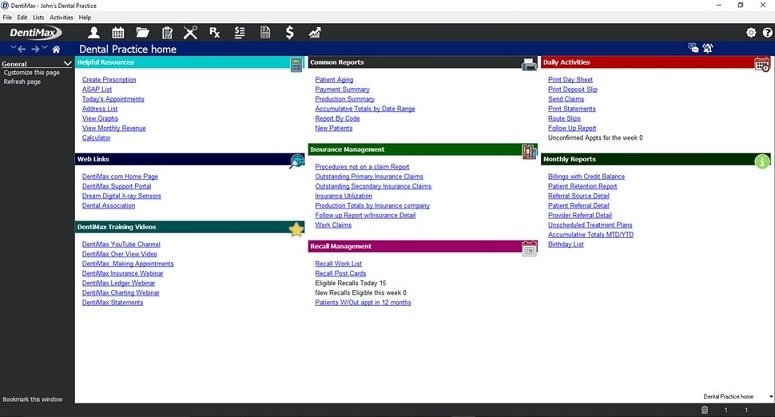The height and width of the screenshot is (417, 775).
Task: Open the Create Prescription link
Action: (109, 80)
